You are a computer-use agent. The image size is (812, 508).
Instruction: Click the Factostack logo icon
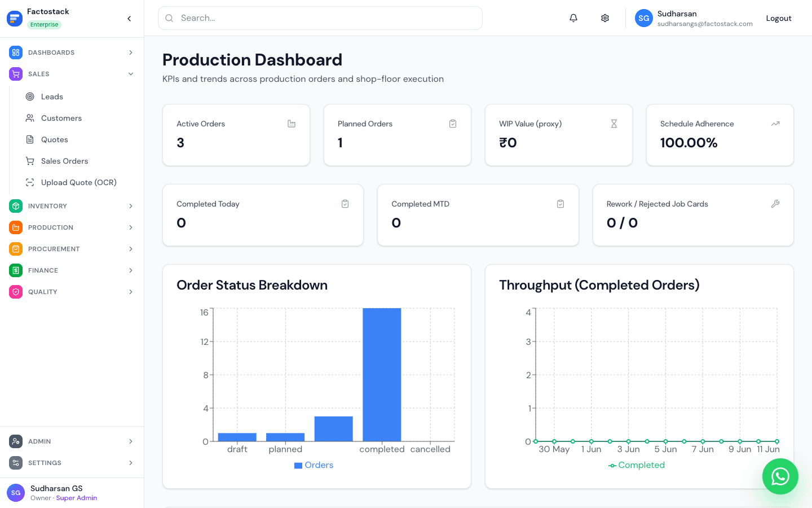14,19
